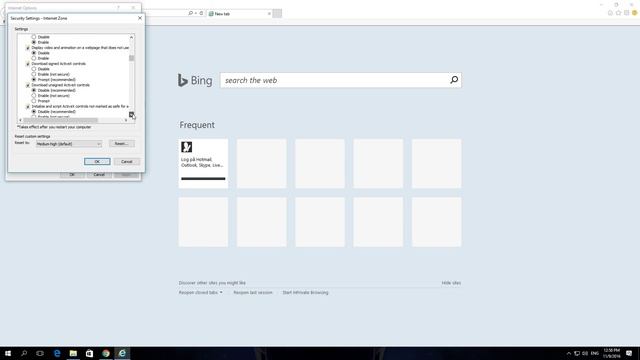The height and width of the screenshot is (360, 640).
Task: Click OK in Security Settings dialog
Action: click(97, 162)
